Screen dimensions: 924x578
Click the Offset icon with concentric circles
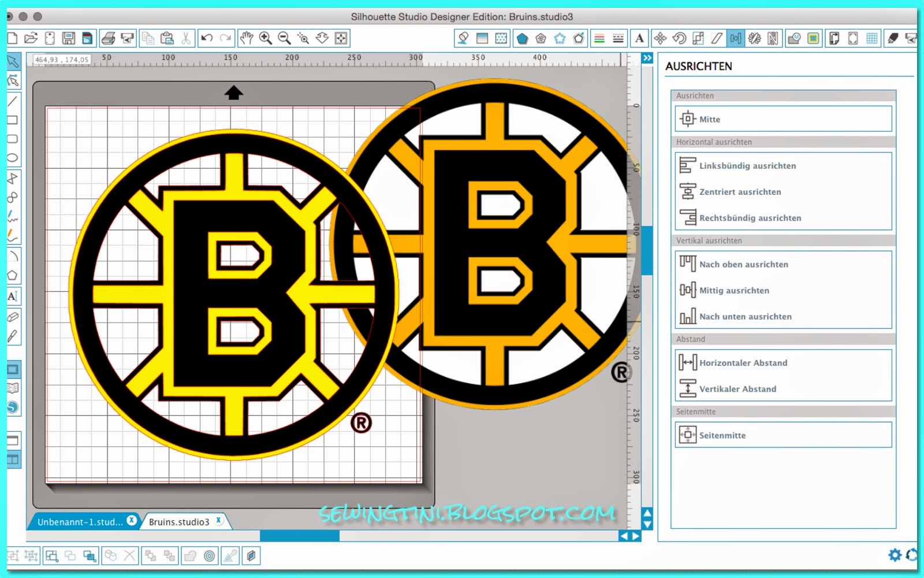210,556
